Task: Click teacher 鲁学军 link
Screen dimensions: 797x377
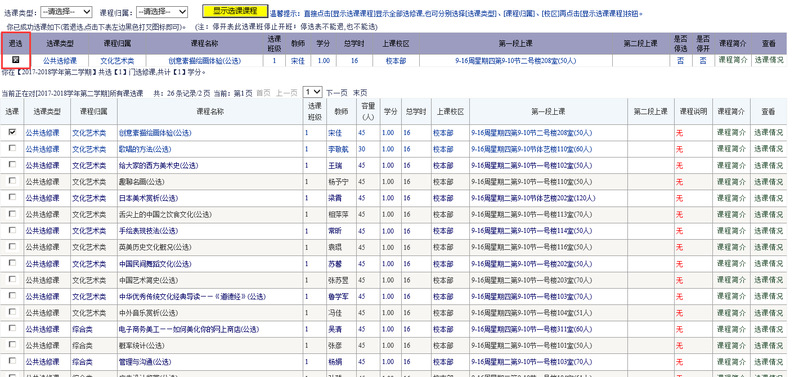Action: (338, 297)
